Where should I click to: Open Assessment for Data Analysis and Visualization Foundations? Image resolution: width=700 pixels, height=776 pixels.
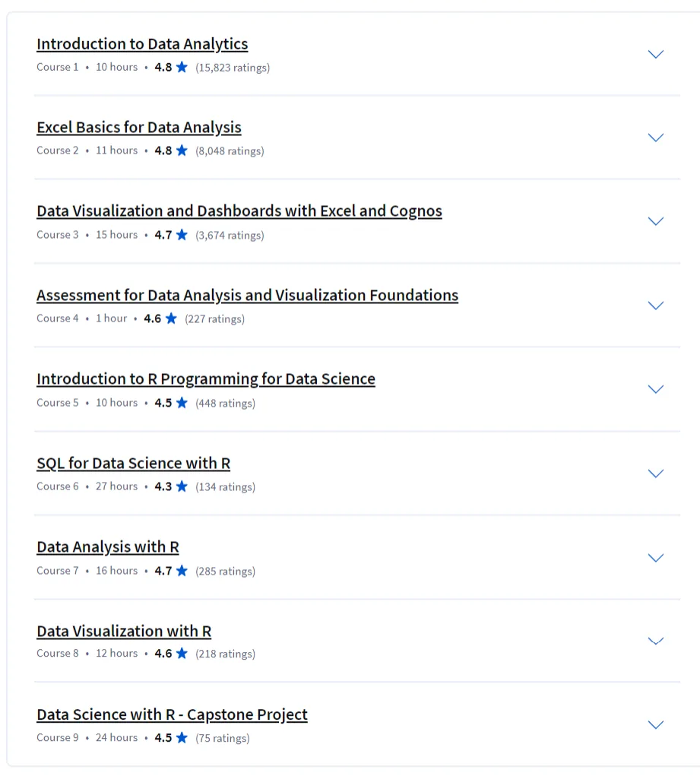[247, 295]
